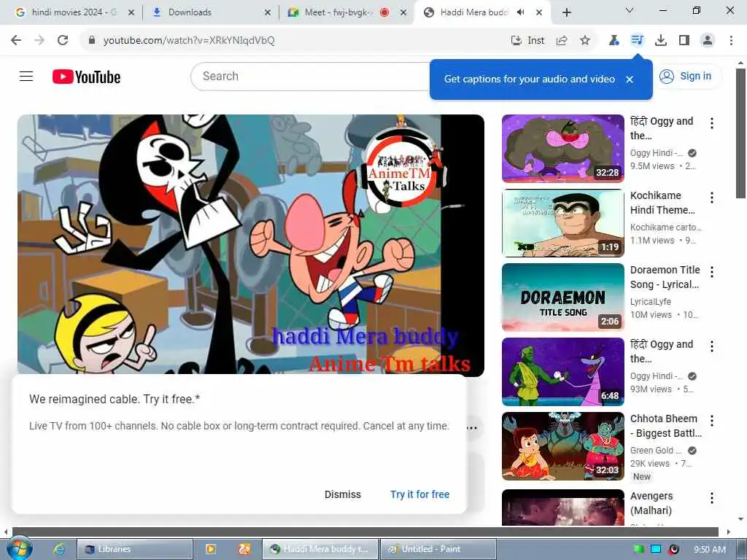Close the captions tooltip with X
The image size is (747, 560).
pyautogui.click(x=630, y=79)
